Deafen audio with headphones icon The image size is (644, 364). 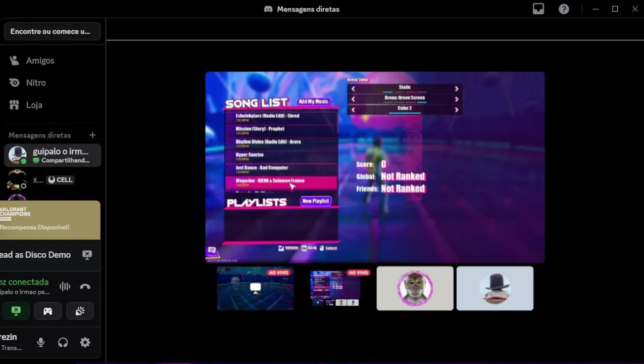coord(63,342)
